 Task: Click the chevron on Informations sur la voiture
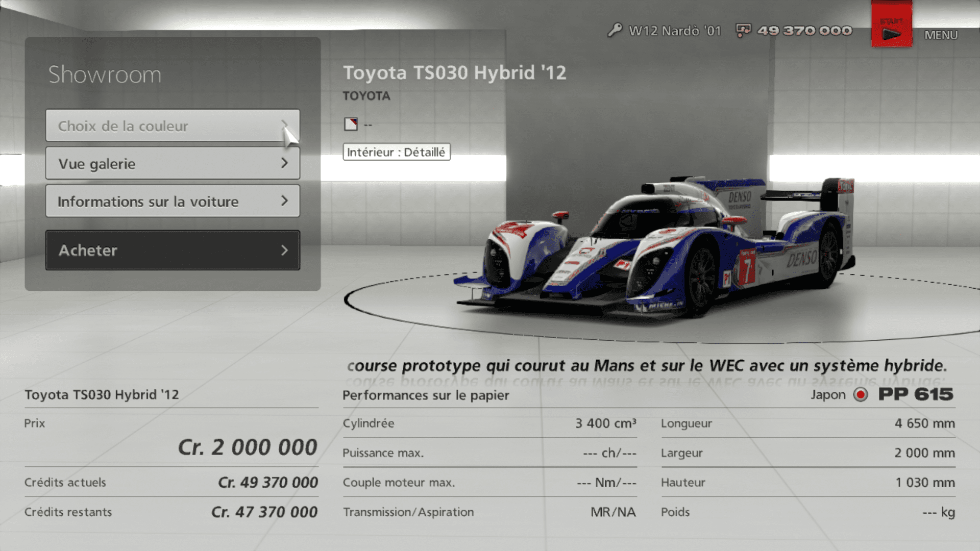(284, 201)
